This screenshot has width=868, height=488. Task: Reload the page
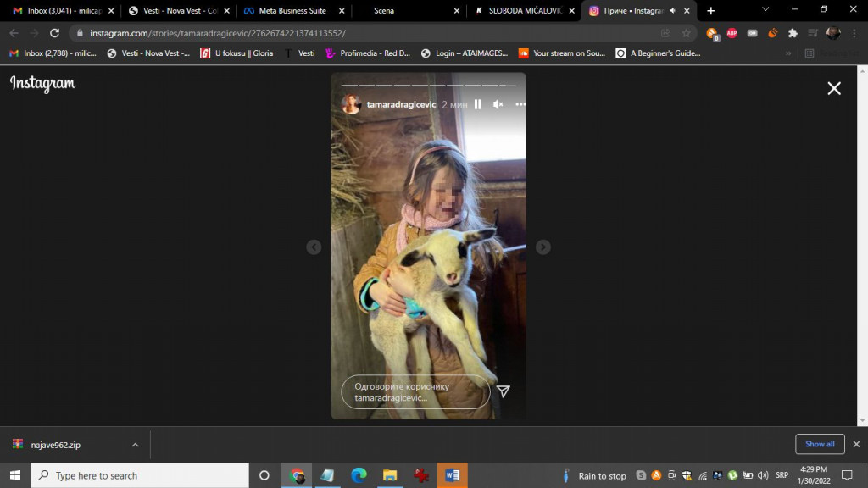coord(55,33)
